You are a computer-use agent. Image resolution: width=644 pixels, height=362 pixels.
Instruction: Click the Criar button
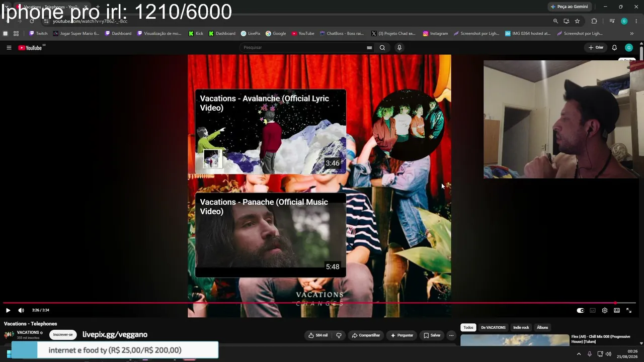click(596, 48)
